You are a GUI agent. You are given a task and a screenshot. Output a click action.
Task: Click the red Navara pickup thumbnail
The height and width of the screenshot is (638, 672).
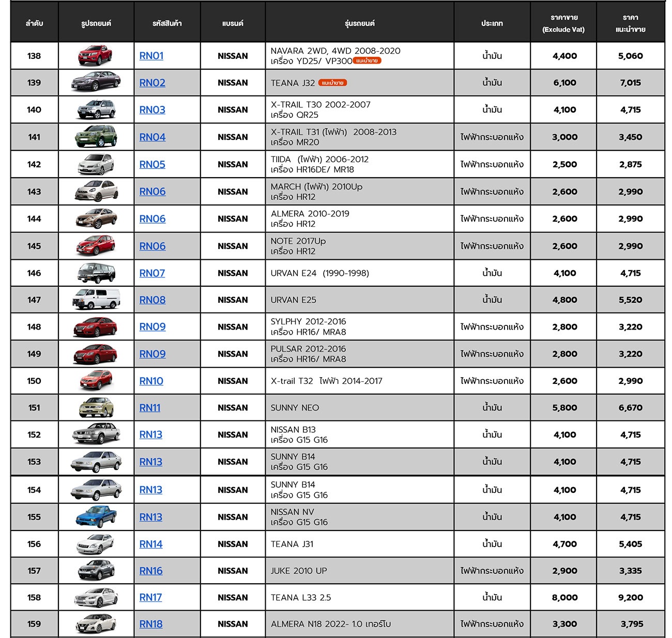pyautogui.click(x=96, y=56)
